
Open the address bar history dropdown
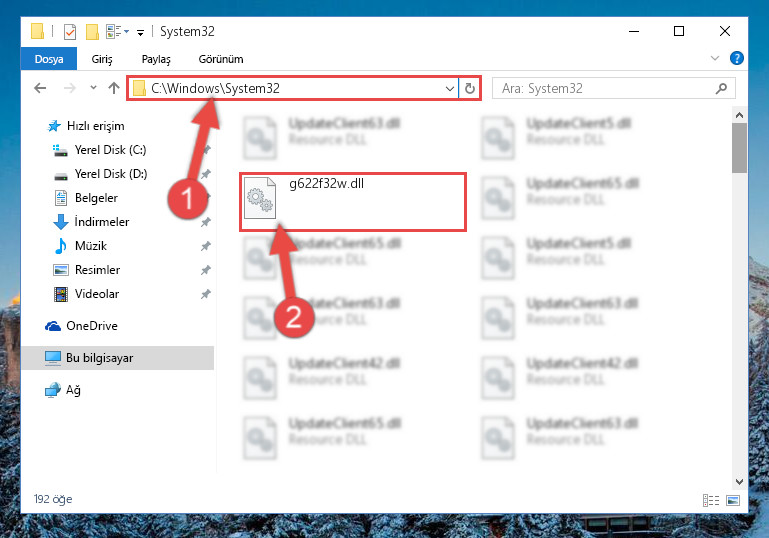(x=449, y=89)
